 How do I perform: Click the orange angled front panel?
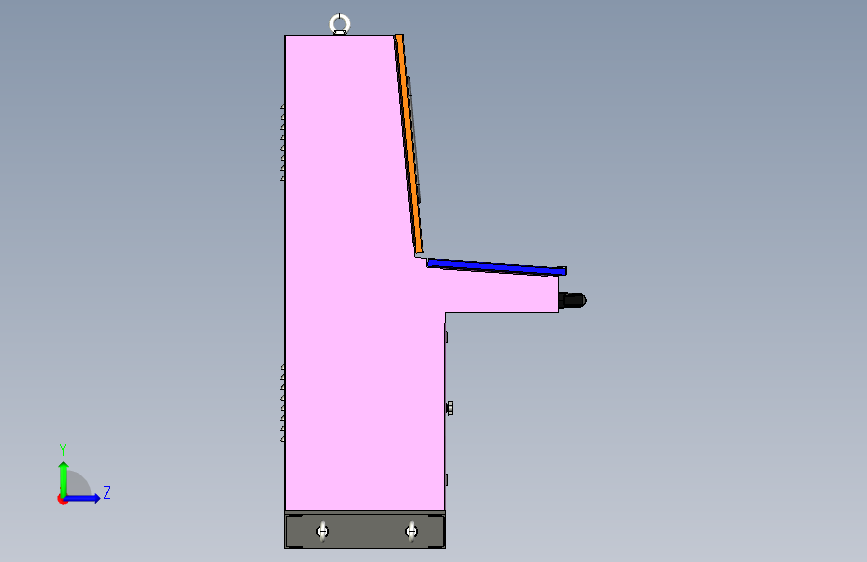point(409,144)
